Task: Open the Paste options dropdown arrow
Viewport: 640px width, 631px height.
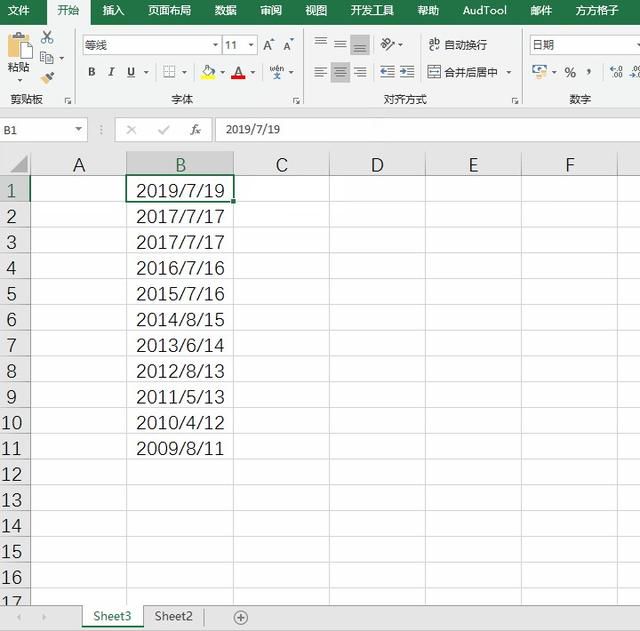Action: pos(19,80)
